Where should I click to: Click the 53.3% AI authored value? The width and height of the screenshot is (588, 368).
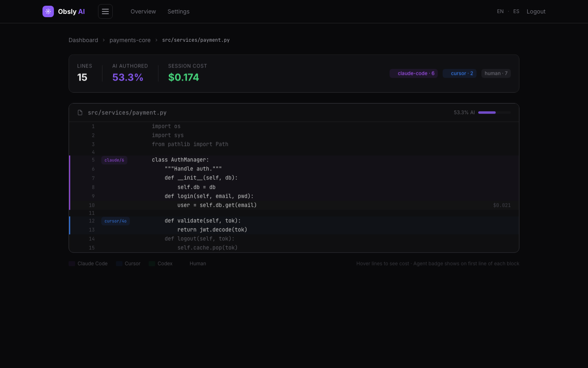[x=128, y=77]
